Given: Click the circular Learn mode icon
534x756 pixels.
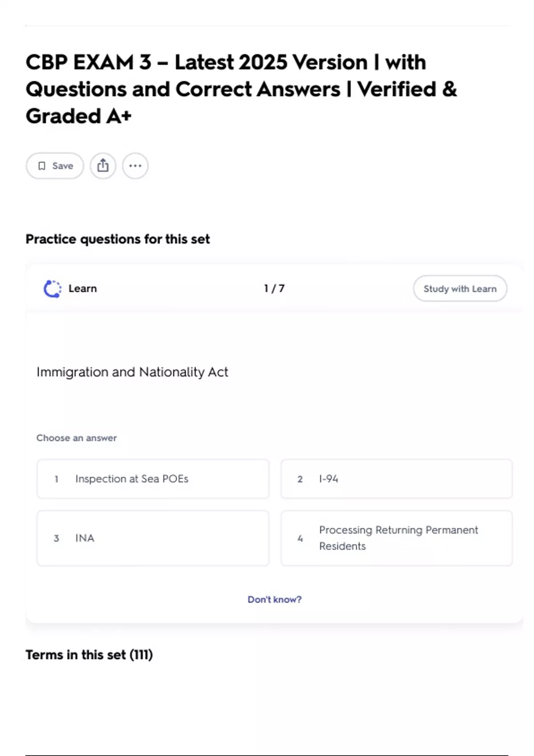Looking at the screenshot, I should [x=53, y=289].
